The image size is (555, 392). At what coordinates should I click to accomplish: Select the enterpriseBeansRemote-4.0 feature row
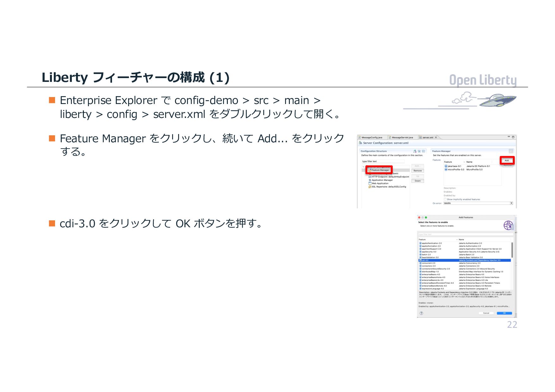click(465, 286)
